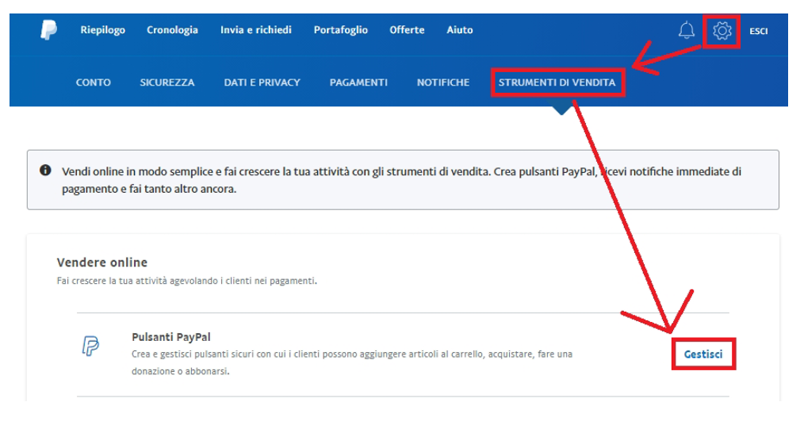Open Cronologia page

point(172,30)
